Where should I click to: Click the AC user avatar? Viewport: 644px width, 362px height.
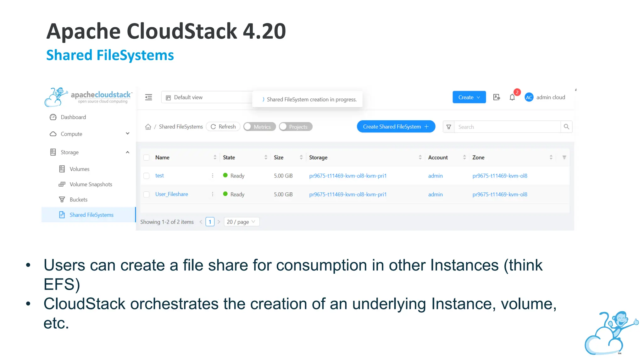[529, 97]
